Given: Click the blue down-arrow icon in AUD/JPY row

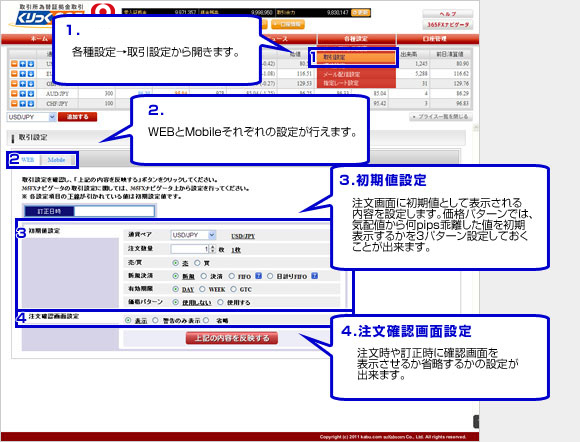Looking at the screenshot, I should point(31,94).
